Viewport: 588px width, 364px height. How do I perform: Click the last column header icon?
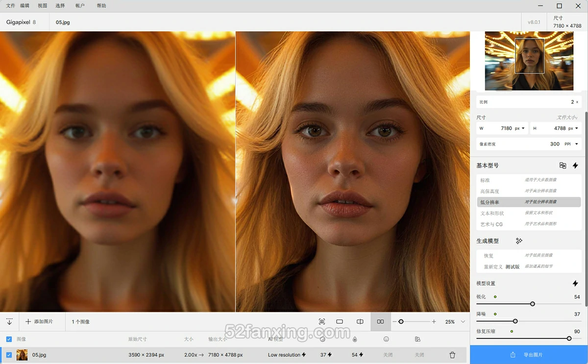click(x=417, y=339)
